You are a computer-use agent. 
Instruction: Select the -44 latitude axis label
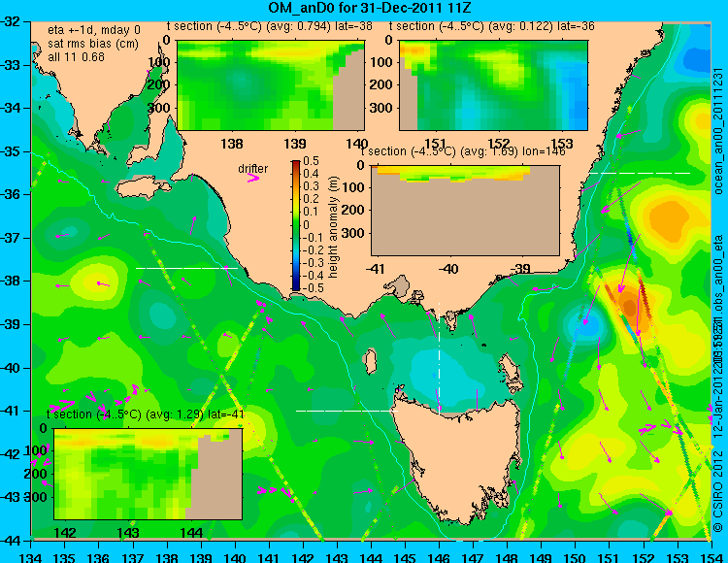click(x=13, y=541)
